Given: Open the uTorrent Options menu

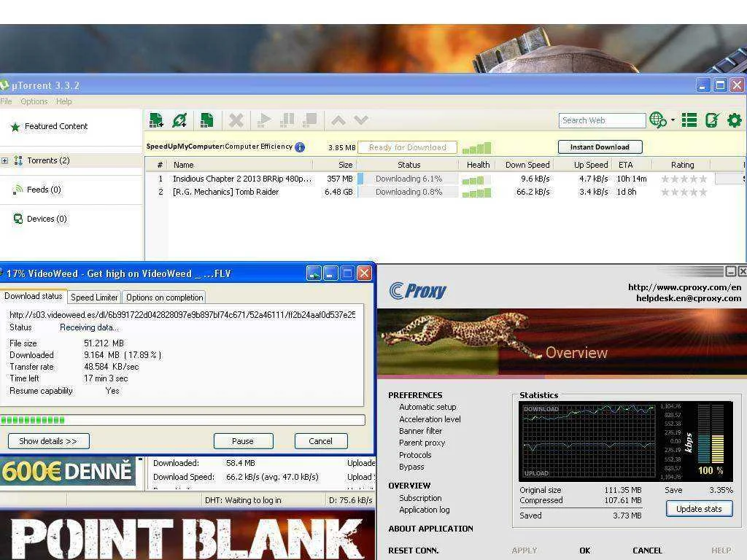Looking at the screenshot, I should point(34,101).
